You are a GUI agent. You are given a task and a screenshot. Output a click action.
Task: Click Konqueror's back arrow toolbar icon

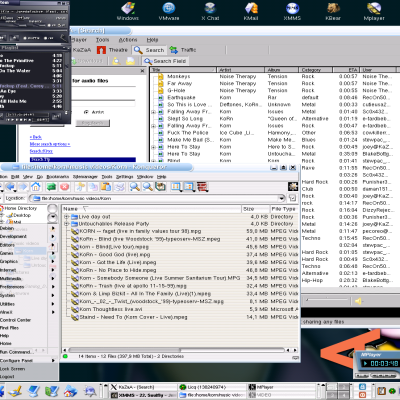click(x=11, y=187)
